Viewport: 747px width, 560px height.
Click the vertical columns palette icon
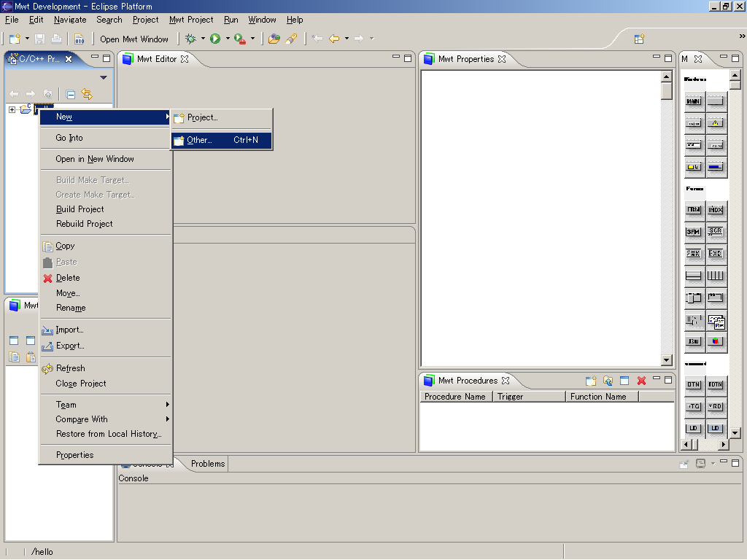pyautogui.click(x=716, y=275)
